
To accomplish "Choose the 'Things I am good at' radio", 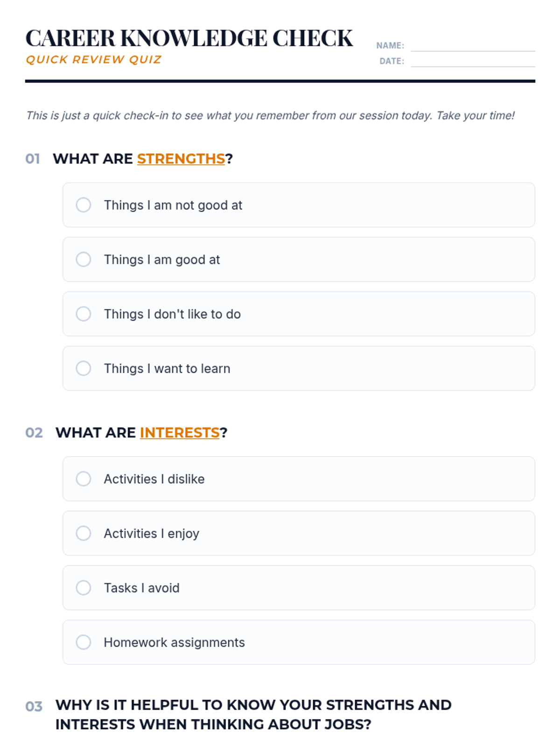I will click(84, 260).
